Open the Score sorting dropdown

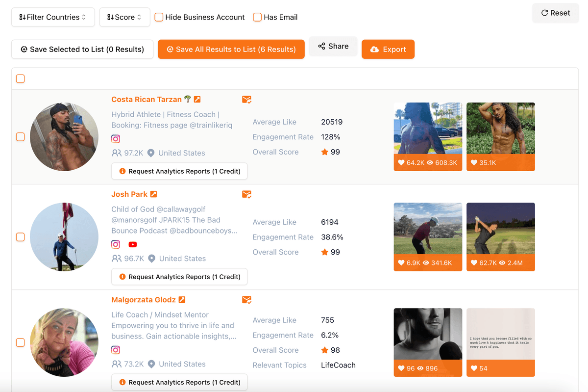pyautogui.click(x=124, y=17)
